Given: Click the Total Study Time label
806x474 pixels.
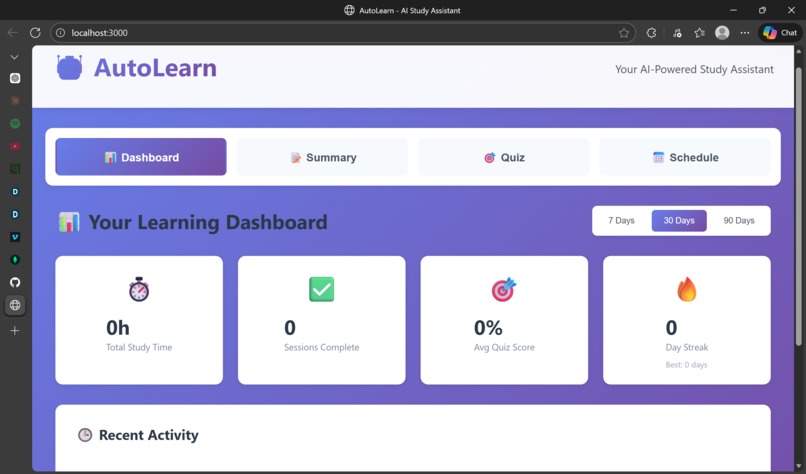Looking at the screenshot, I should coord(139,348).
